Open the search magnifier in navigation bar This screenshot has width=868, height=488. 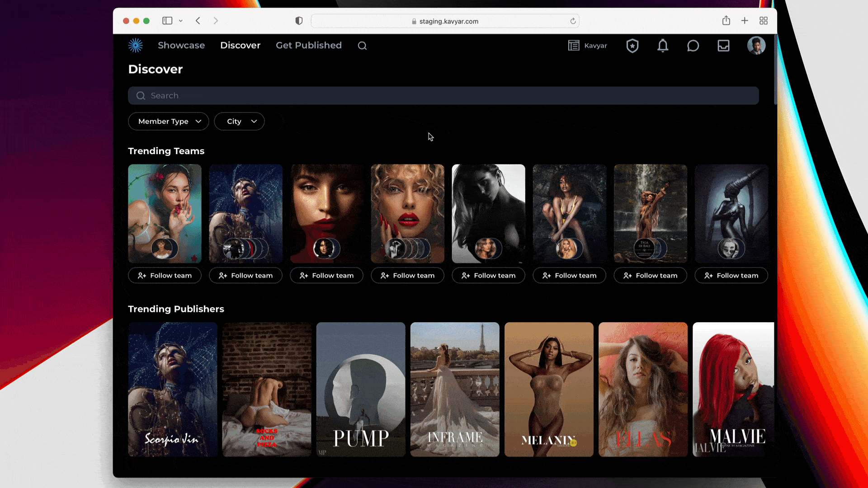click(362, 46)
